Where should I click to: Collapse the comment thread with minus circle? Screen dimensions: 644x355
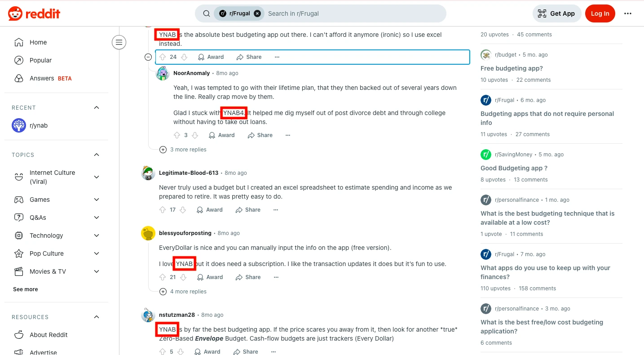click(x=148, y=57)
